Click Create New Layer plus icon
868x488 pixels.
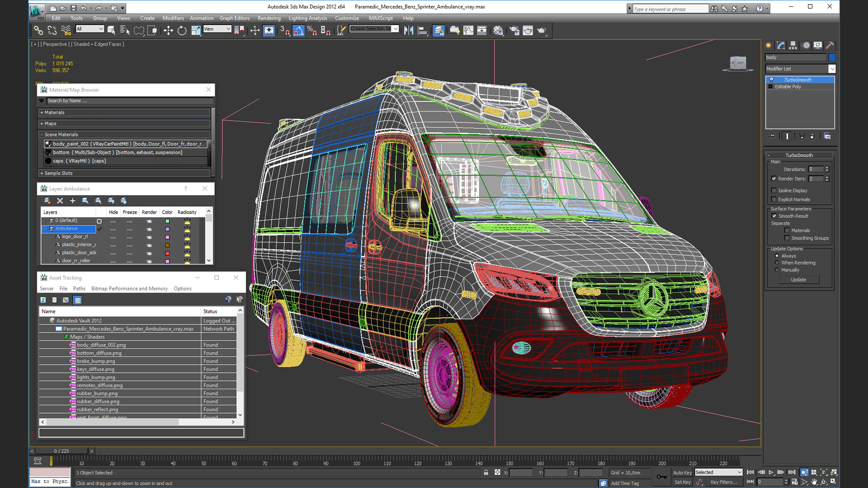72,201
